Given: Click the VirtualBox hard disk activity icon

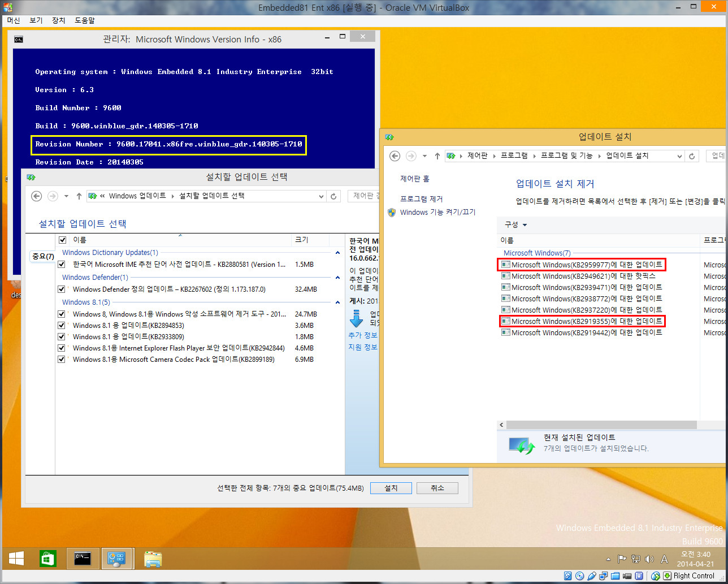Looking at the screenshot, I should (x=568, y=576).
